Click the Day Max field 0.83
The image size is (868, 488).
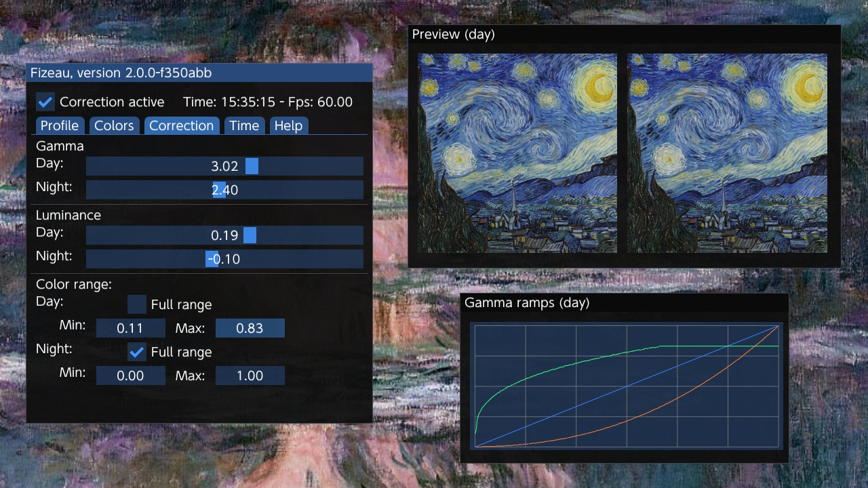(250, 328)
